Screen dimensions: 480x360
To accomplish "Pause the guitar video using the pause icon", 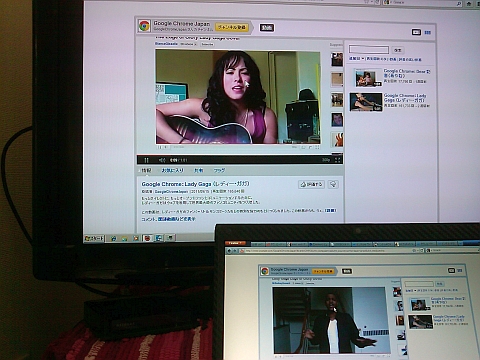I will pos(146,160).
